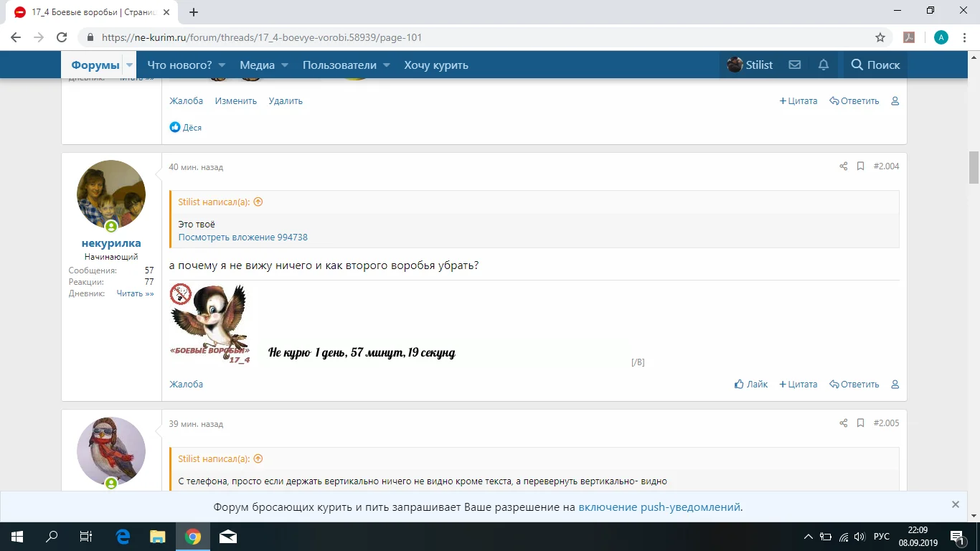980x551 pixels.
Task: Open post permalink #2.005
Action: pyautogui.click(x=886, y=423)
